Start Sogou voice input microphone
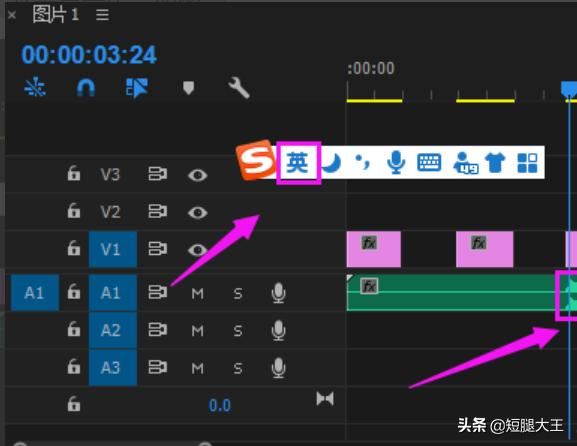 click(x=396, y=162)
